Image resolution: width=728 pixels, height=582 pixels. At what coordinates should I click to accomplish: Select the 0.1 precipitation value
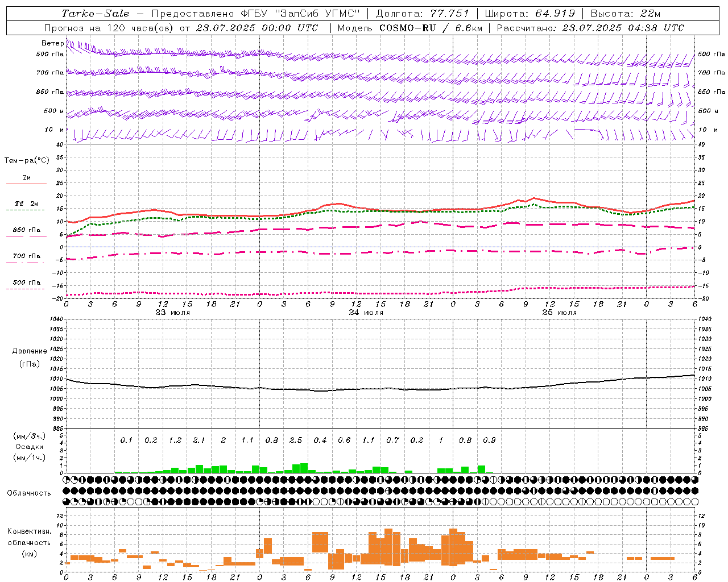(126, 440)
